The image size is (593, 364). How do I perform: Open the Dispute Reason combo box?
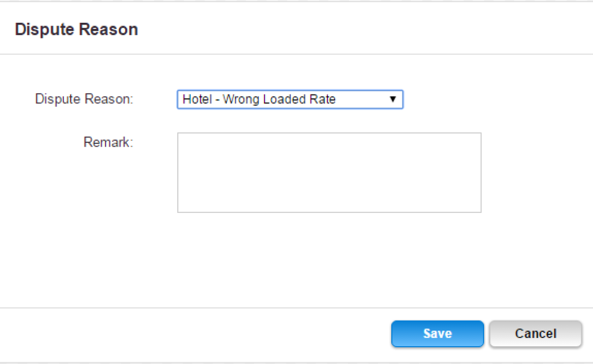(x=290, y=99)
